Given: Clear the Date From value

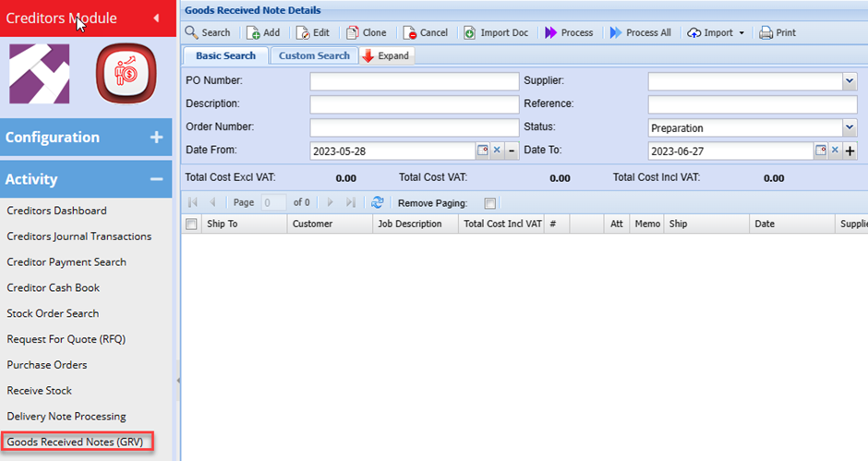Looking at the screenshot, I should [497, 151].
